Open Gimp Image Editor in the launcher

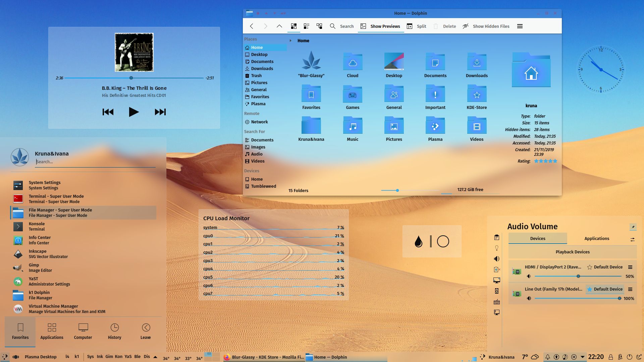click(x=34, y=267)
